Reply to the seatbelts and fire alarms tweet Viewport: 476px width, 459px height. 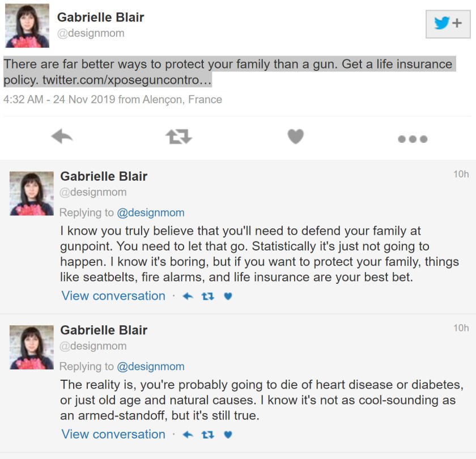188,296
